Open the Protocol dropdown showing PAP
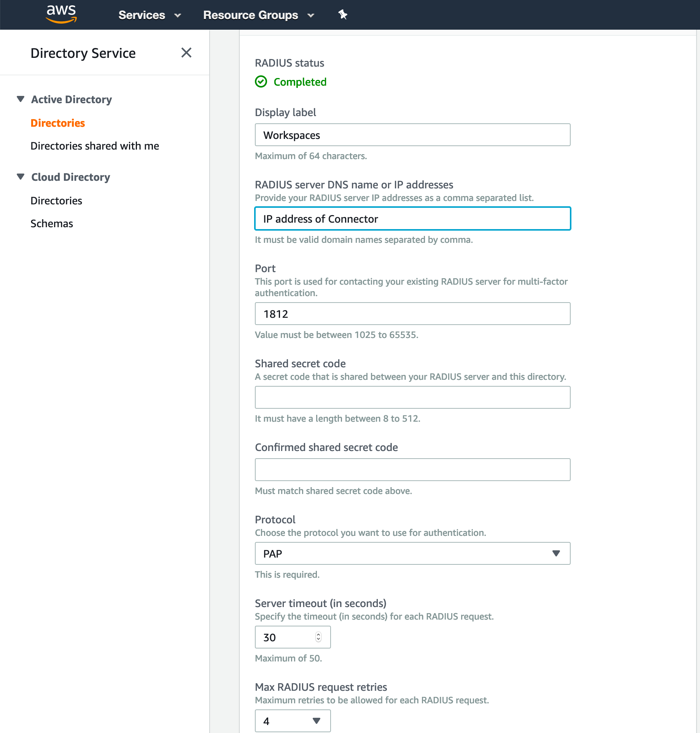Screen dimensions: 700x733 412,553
